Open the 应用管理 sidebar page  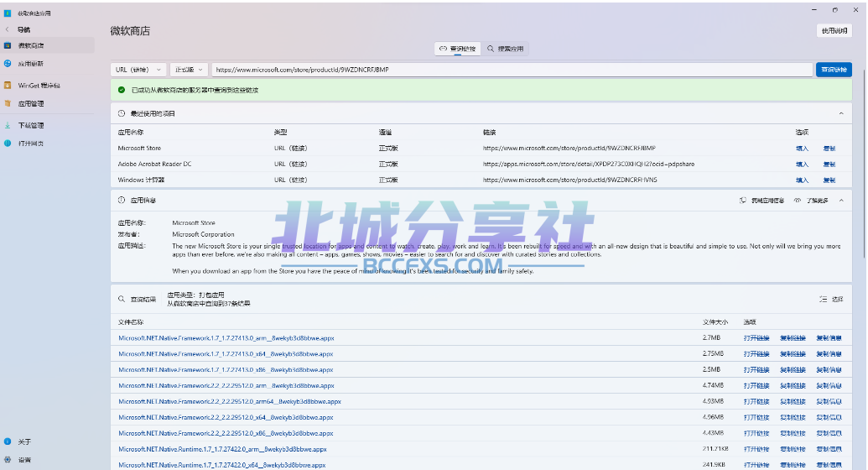(x=48, y=103)
